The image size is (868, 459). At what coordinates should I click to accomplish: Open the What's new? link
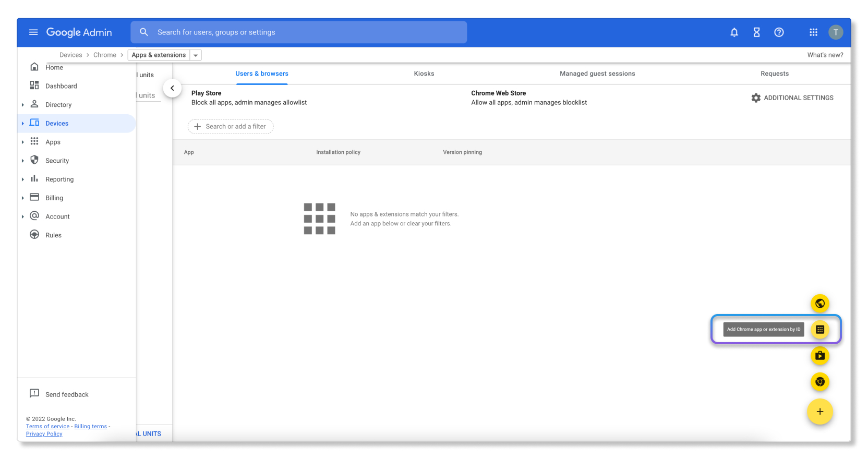pyautogui.click(x=825, y=55)
